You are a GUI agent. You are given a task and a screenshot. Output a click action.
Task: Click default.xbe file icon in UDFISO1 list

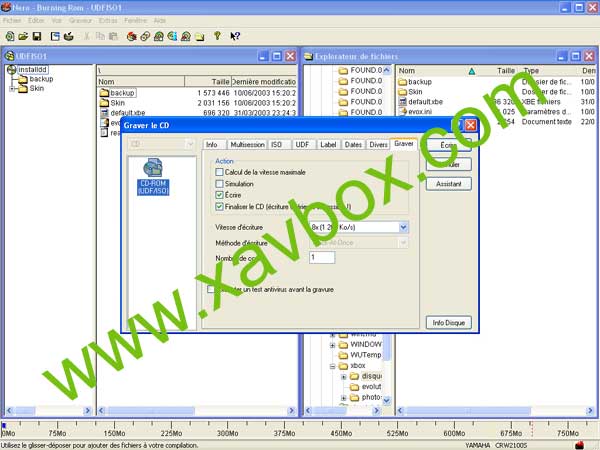104,113
